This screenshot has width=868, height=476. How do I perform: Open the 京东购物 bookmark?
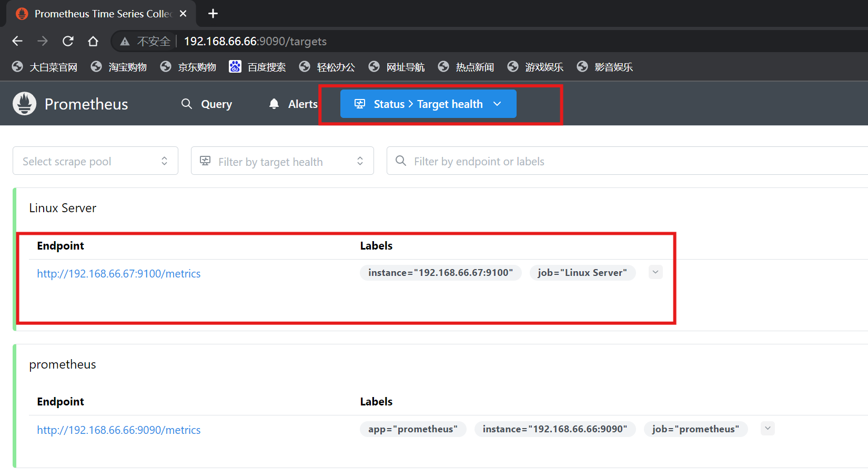(x=188, y=67)
